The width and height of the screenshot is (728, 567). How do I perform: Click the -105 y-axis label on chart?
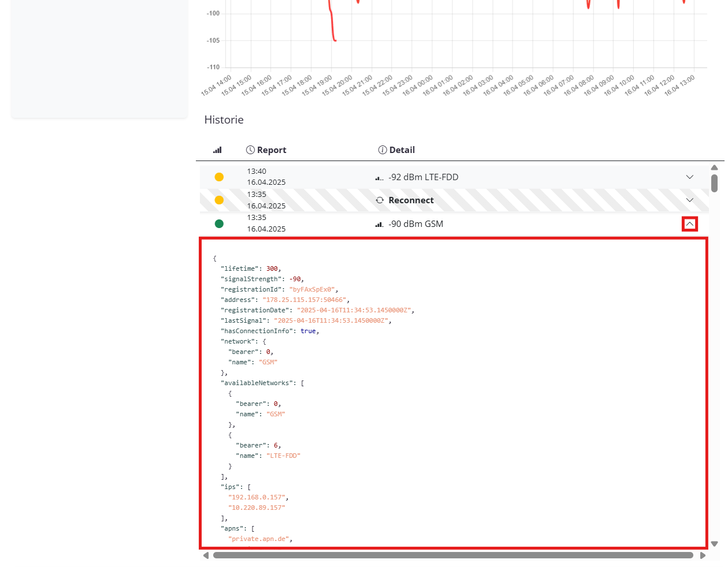213,40
